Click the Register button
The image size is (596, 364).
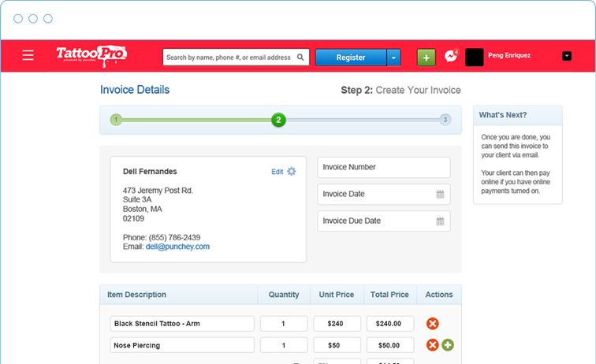point(351,58)
